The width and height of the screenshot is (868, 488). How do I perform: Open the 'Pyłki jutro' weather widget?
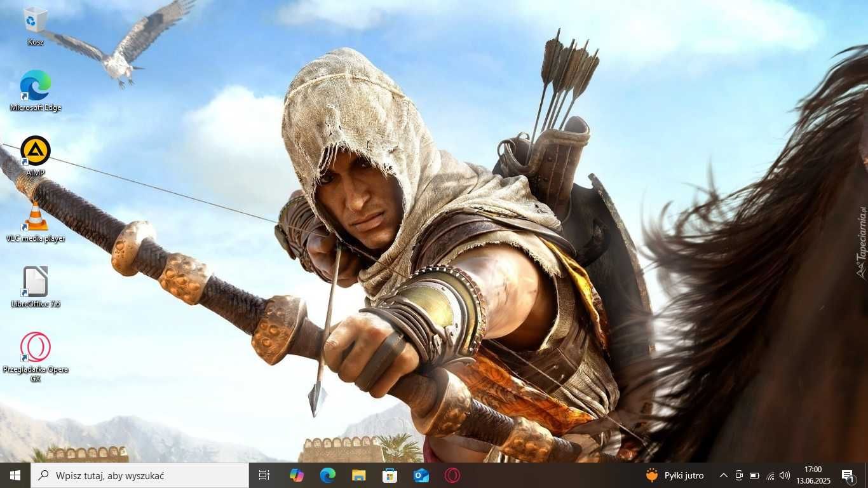[x=675, y=475]
